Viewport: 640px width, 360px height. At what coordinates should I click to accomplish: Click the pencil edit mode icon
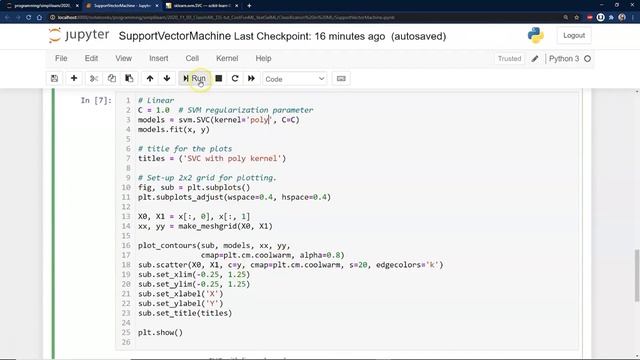click(535, 59)
